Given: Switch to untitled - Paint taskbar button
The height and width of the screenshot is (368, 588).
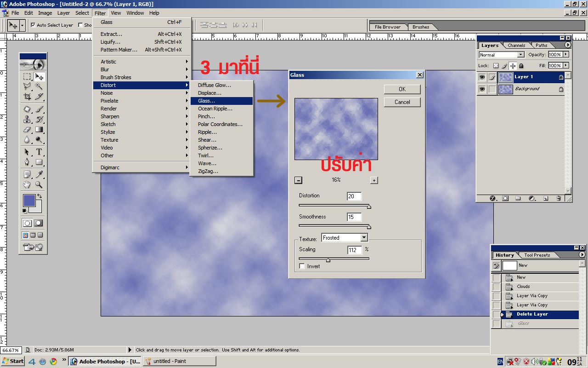Looking at the screenshot, I should pyautogui.click(x=180, y=361).
